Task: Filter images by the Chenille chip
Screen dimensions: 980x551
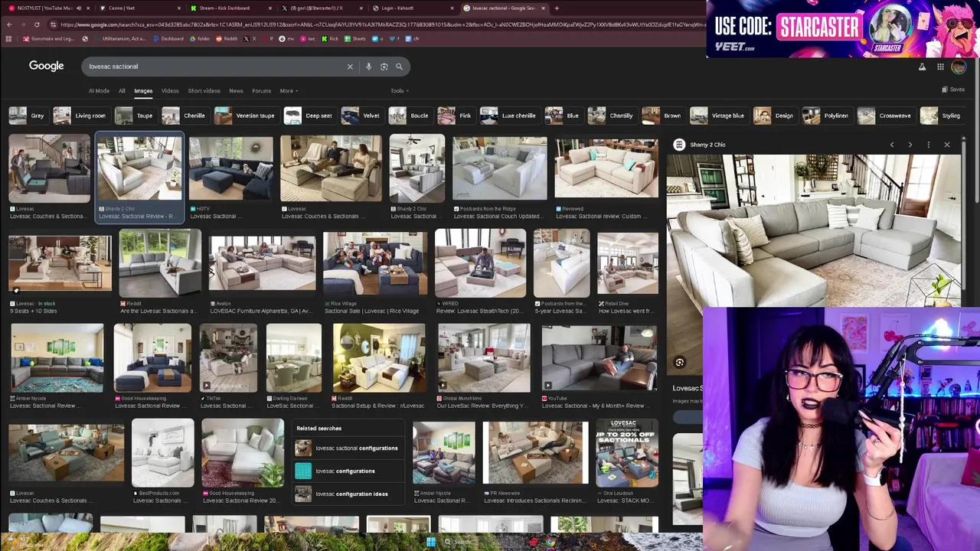Action: [184, 116]
